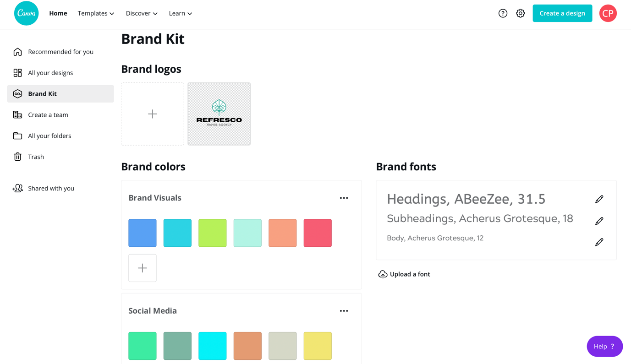Edit the Body font with pencil icon

(x=599, y=242)
